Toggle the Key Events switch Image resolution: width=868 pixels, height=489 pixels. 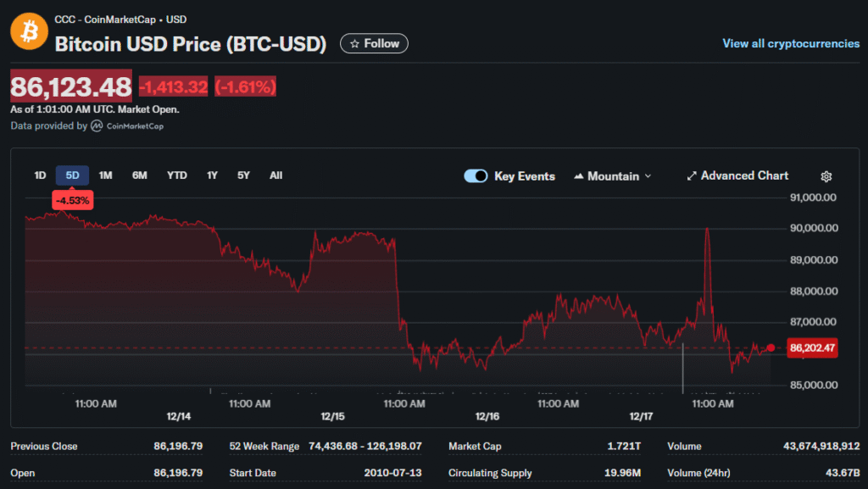point(476,176)
